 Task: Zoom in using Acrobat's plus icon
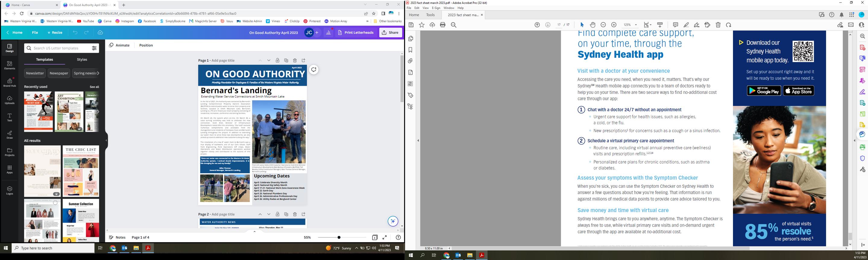(x=614, y=25)
